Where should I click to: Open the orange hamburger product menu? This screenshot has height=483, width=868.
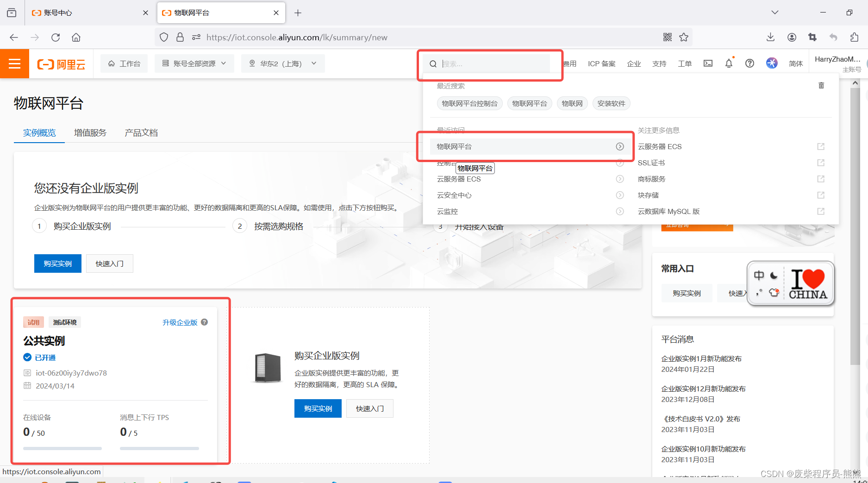14,63
